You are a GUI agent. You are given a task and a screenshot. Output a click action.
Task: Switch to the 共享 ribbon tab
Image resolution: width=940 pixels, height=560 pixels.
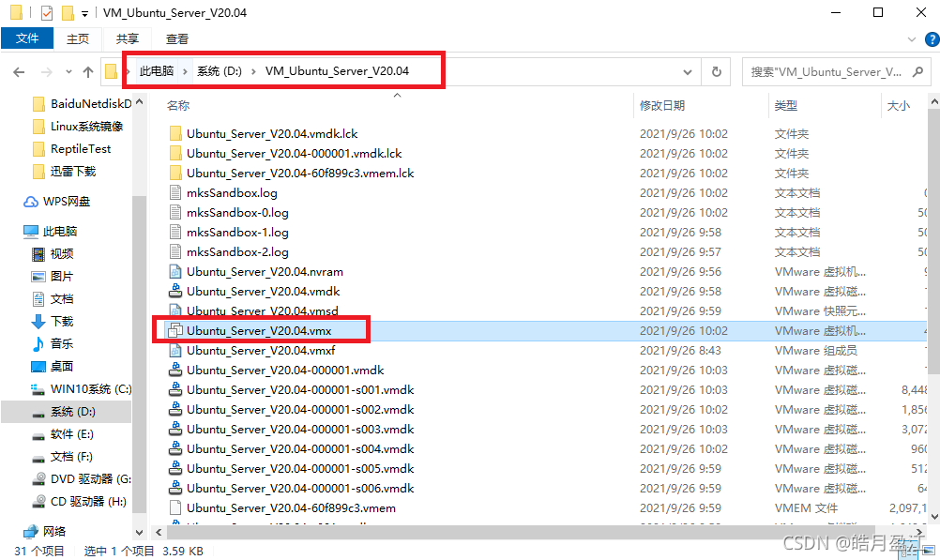pos(127,39)
